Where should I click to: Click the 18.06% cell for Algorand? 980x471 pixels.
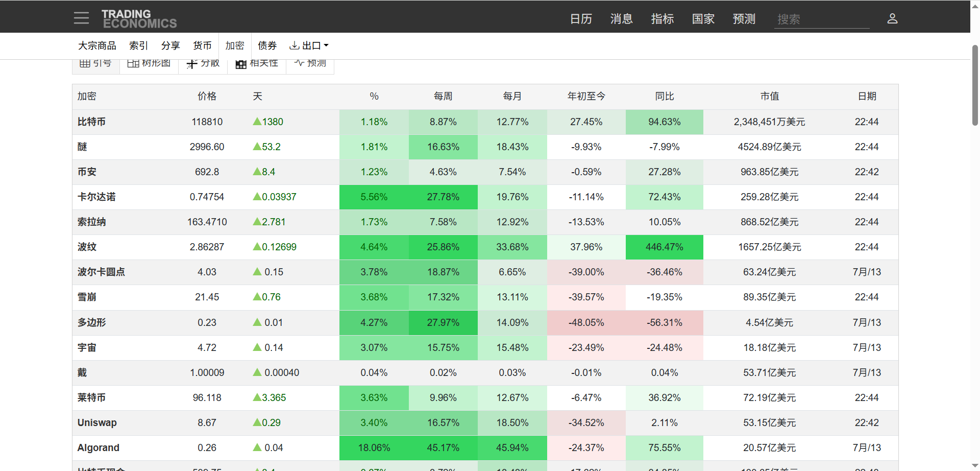pos(374,448)
